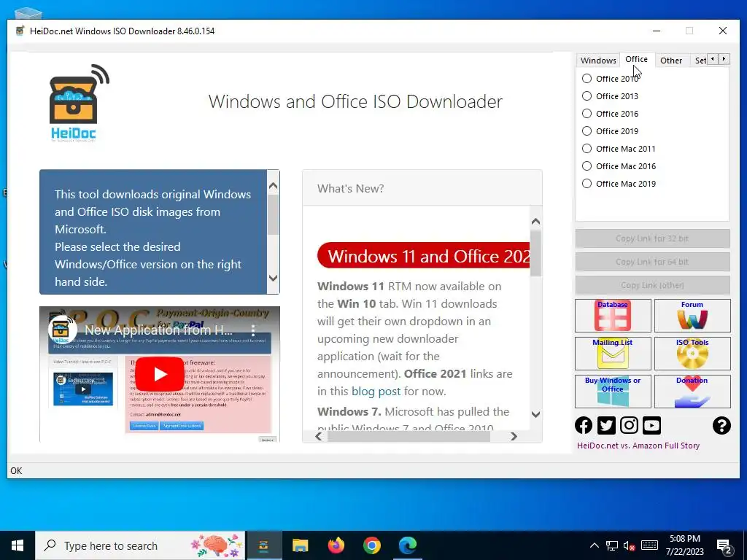Launch Google Chrome from the taskbar
Screen dimensions: 747x560
(371, 545)
